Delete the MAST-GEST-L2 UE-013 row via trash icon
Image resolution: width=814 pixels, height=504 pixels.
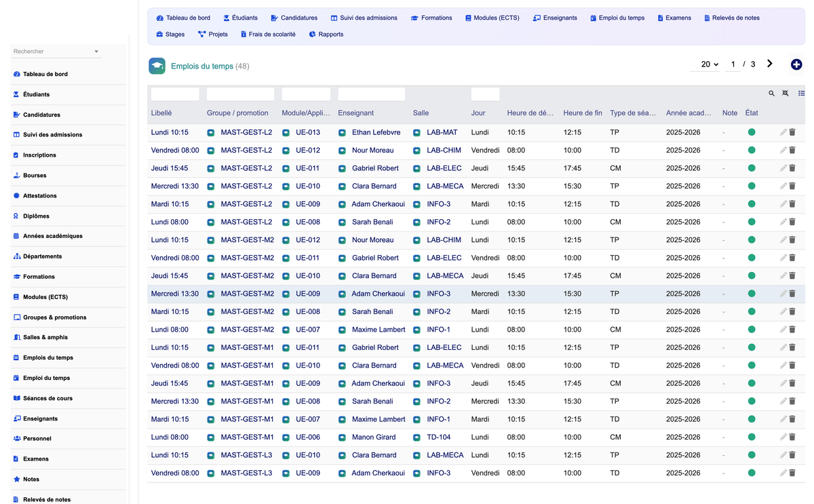pos(792,132)
